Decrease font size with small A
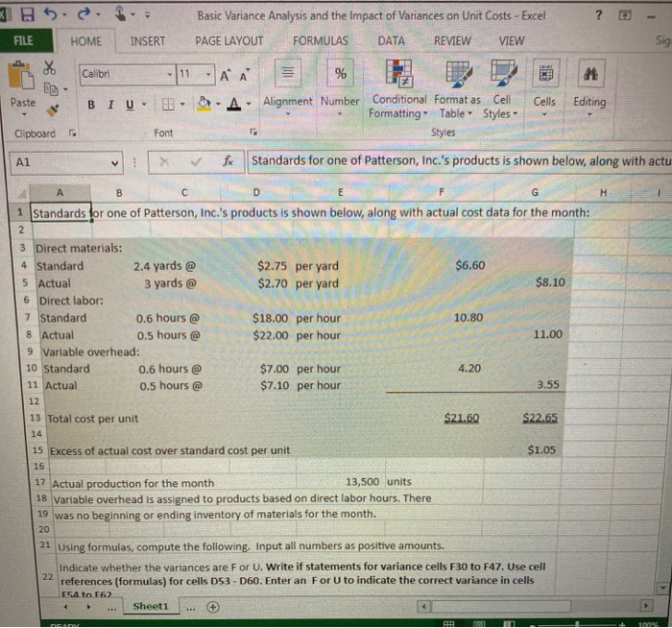Viewport: 672px width, 628px height. click(x=244, y=76)
